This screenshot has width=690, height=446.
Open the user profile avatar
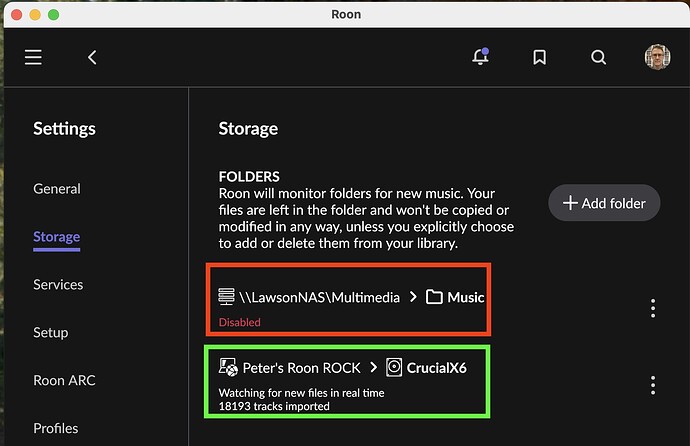(657, 57)
